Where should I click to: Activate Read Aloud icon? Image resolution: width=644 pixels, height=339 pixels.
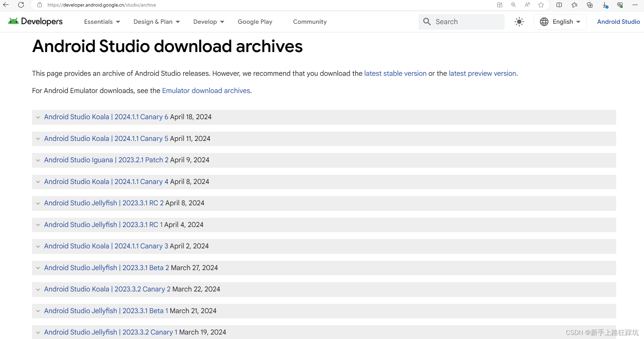click(x=527, y=5)
